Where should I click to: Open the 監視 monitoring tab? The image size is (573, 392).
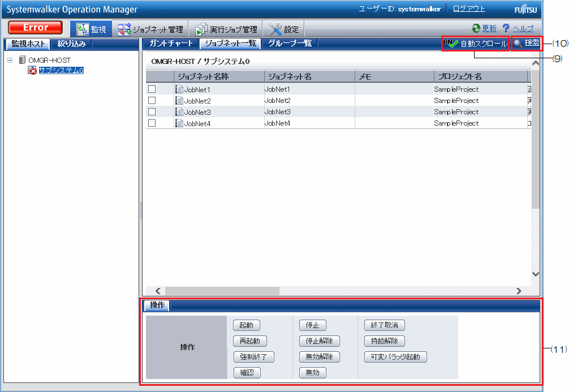coord(91,29)
